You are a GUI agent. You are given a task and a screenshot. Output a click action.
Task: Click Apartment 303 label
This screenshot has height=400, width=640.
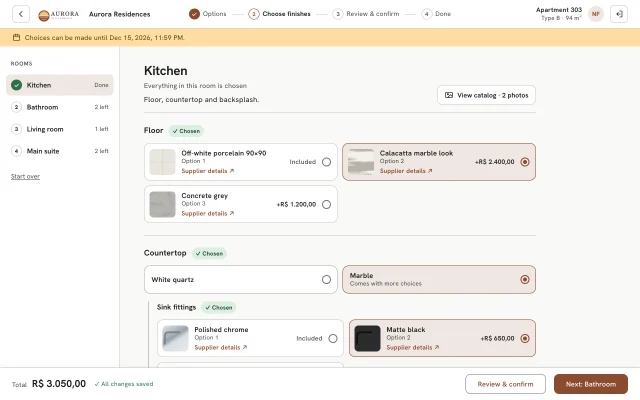point(559,10)
